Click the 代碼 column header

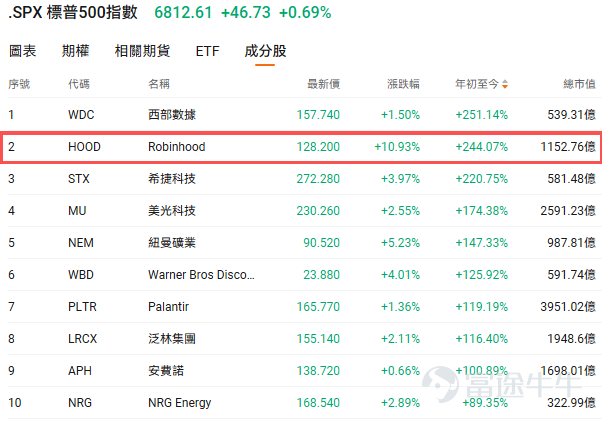79,84
